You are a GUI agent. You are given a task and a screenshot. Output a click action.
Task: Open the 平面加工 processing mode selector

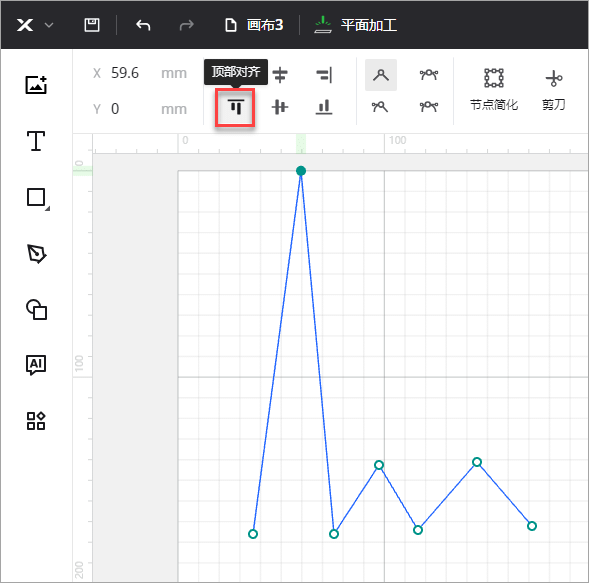[356, 25]
